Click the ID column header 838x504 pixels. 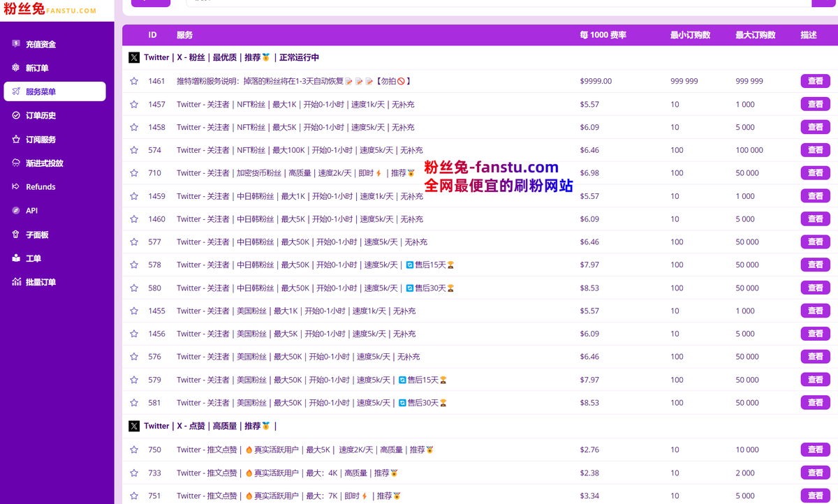click(x=152, y=35)
